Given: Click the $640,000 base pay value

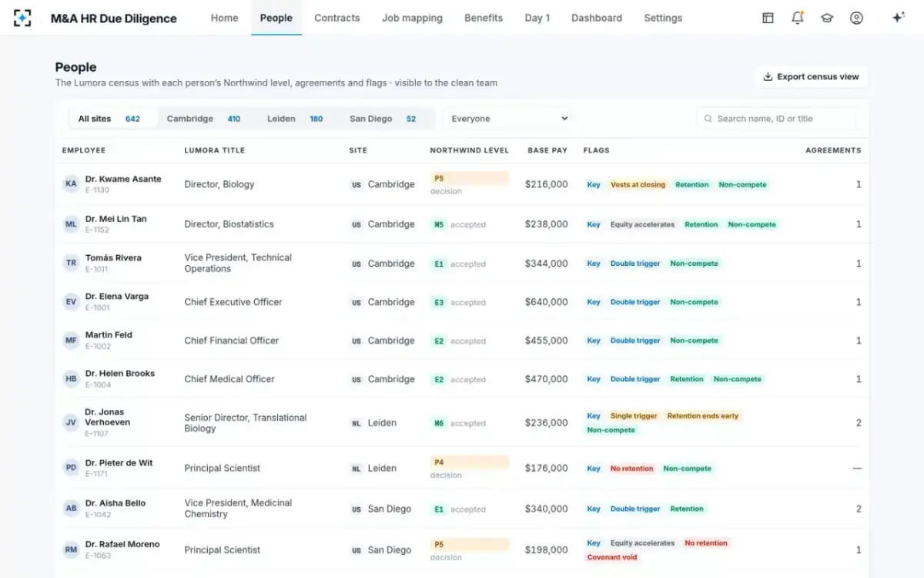Looking at the screenshot, I should [x=547, y=302].
